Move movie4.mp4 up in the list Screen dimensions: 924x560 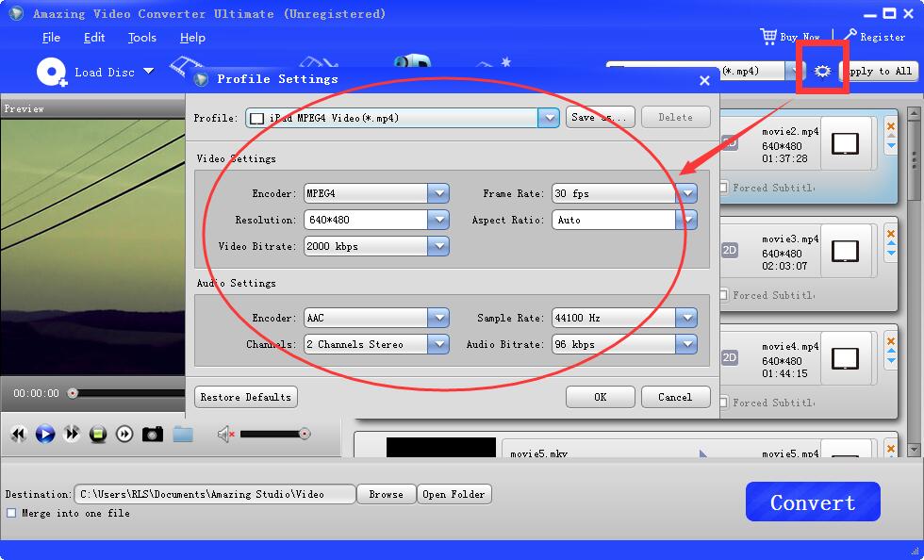(891, 350)
